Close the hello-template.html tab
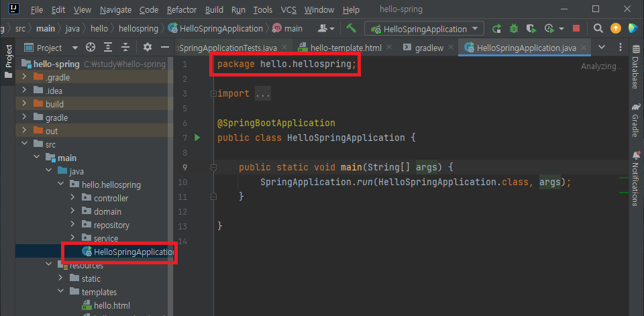The height and width of the screenshot is (316, 644). (389, 48)
